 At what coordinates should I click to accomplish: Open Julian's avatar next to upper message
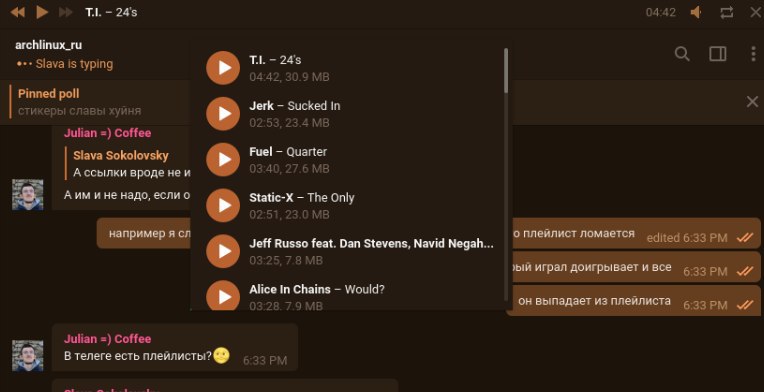click(x=28, y=195)
